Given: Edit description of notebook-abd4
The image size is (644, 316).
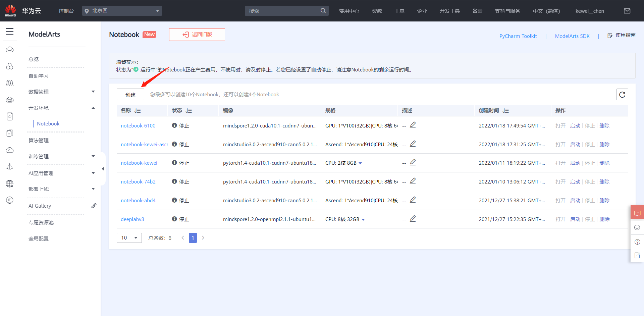Looking at the screenshot, I should coord(413,200).
